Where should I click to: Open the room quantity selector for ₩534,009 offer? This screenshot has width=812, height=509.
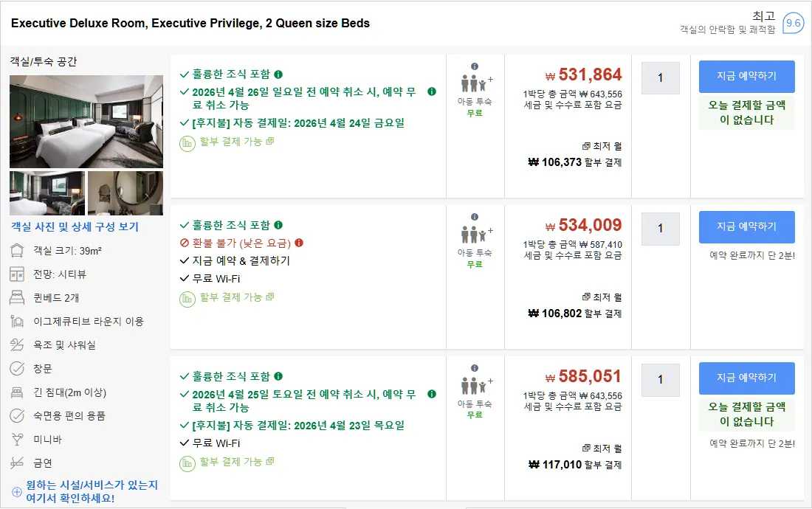[660, 229]
